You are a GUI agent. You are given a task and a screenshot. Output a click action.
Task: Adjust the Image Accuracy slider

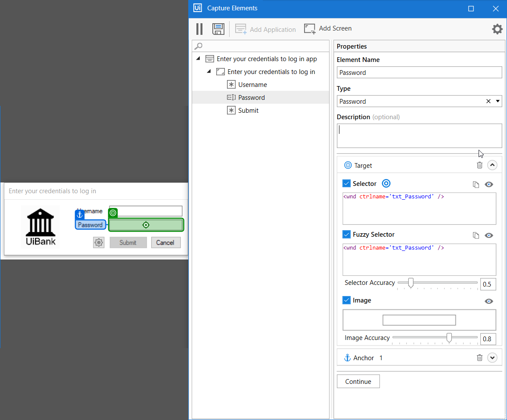[449, 338]
